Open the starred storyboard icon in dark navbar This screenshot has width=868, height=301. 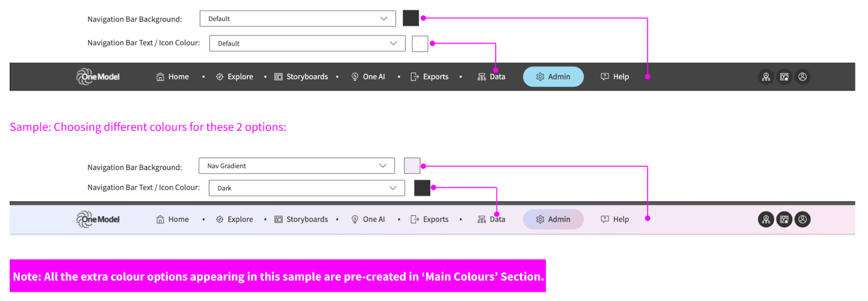(x=784, y=77)
